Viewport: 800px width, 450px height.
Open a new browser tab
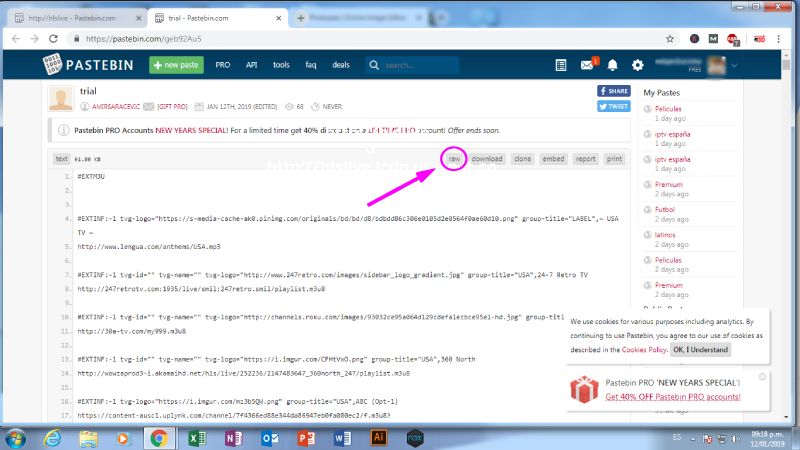[x=301, y=18]
